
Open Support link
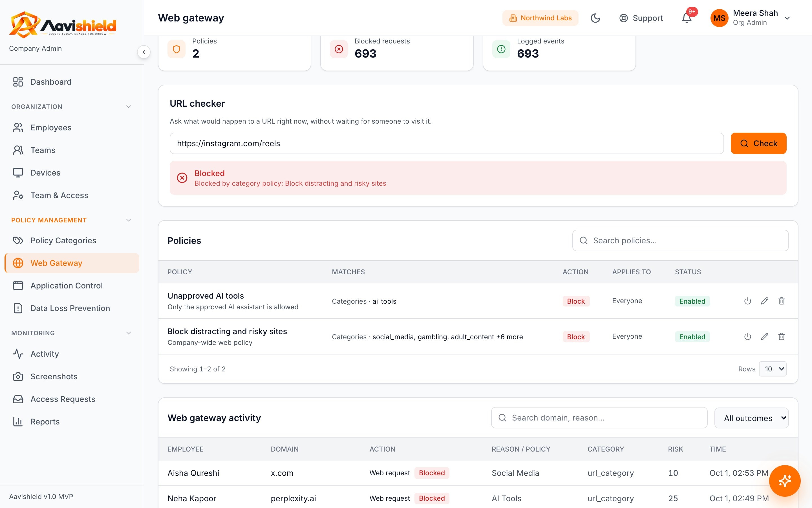(641, 18)
